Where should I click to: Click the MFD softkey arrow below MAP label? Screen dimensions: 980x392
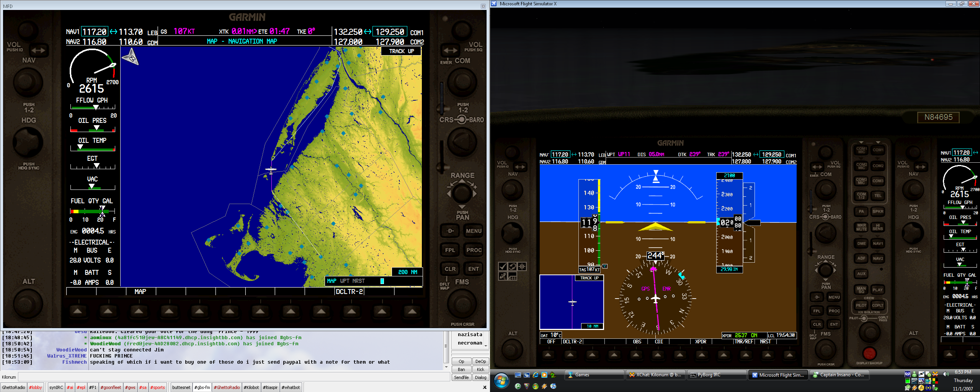point(139,311)
